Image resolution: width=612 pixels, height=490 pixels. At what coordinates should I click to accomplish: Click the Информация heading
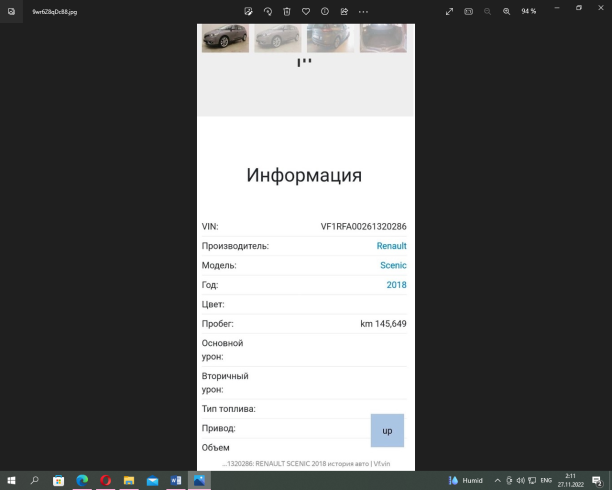[304, 175]
